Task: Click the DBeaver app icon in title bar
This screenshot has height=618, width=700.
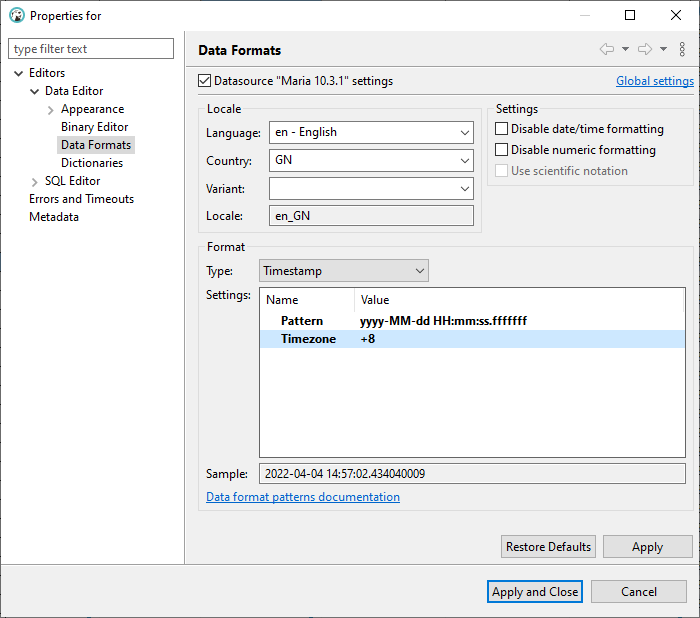Action: click(x=17, y=16)
